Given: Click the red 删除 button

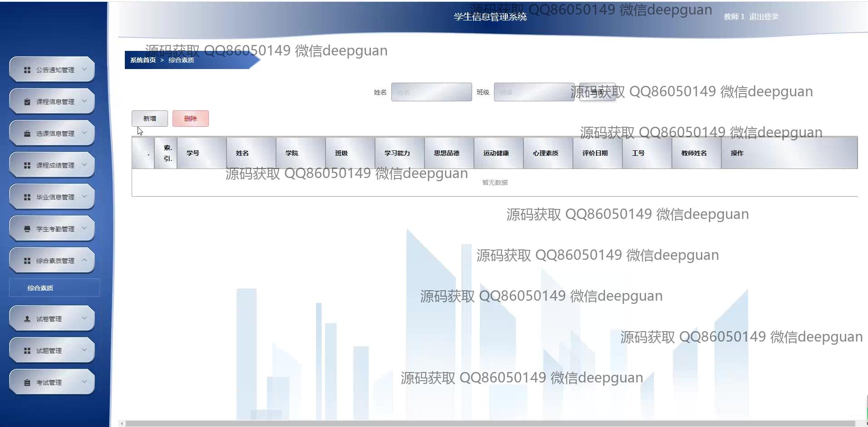Looking at the screenshot, I should pos(191,119).
